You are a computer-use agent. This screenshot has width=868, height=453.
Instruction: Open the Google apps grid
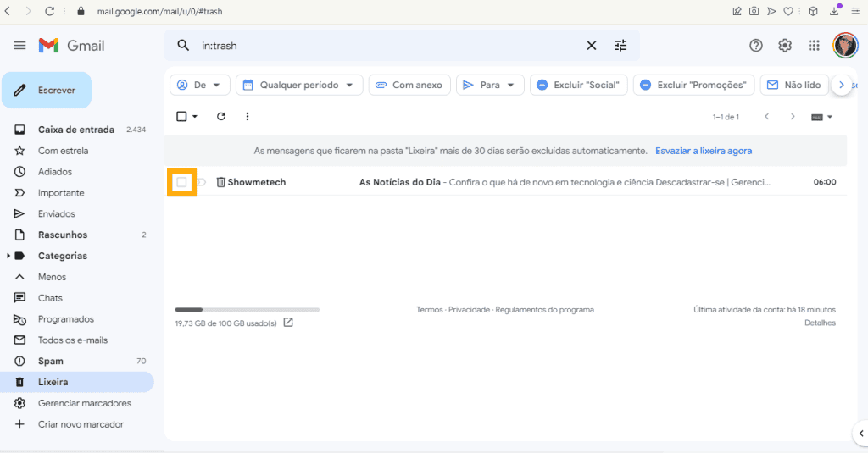click(814, 46)
